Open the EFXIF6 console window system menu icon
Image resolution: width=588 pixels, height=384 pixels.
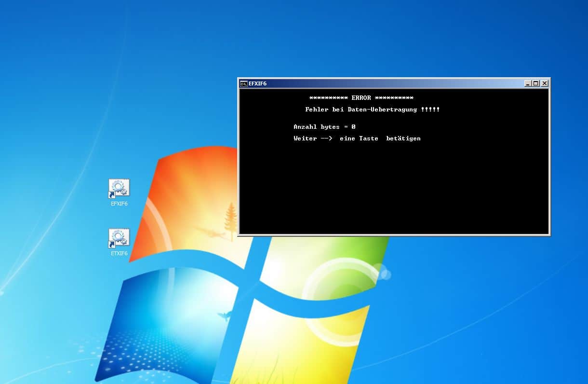click(244, 83)
